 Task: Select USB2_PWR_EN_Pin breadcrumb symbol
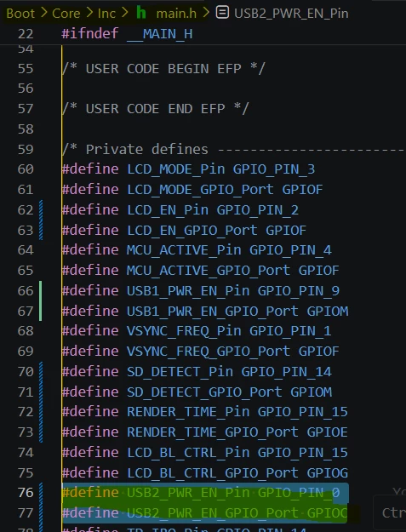291,14
